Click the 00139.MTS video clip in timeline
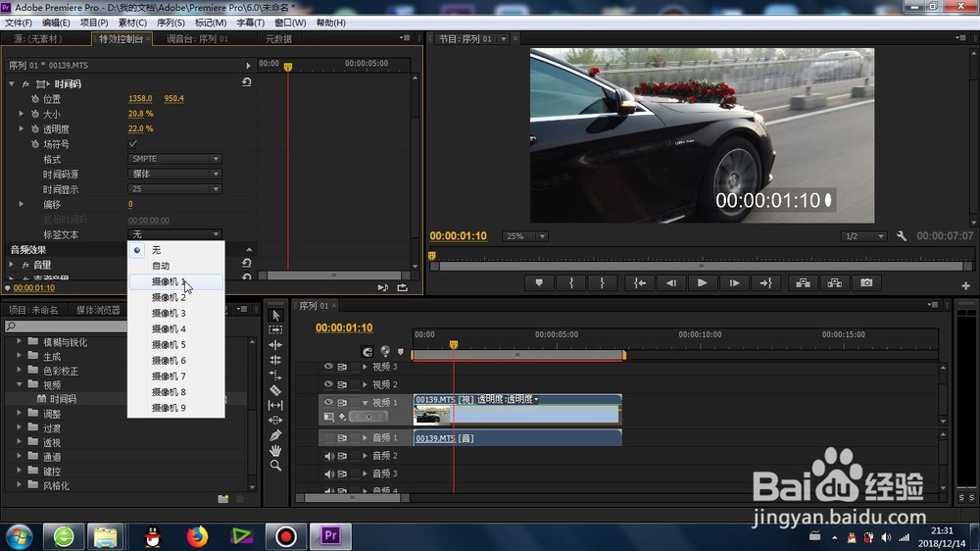The width and height of the screenshot is (980, 551). point(516,409)
